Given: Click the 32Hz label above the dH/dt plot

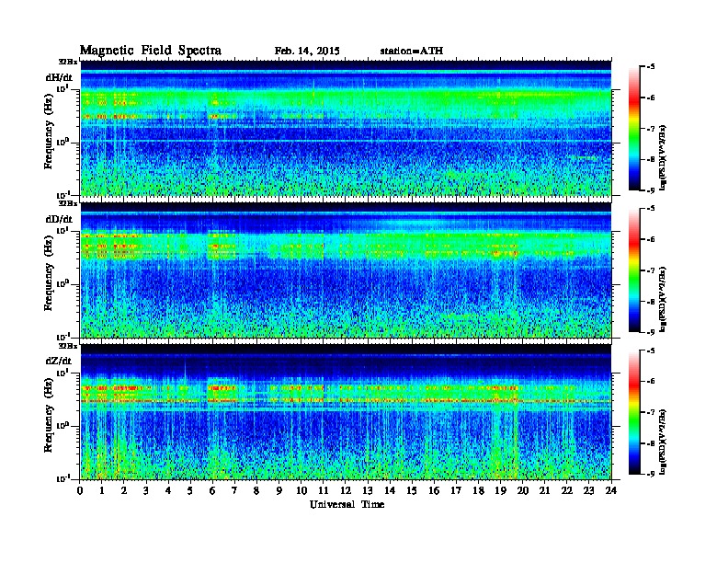Looking at the screenshot, I should coord(68,62).
